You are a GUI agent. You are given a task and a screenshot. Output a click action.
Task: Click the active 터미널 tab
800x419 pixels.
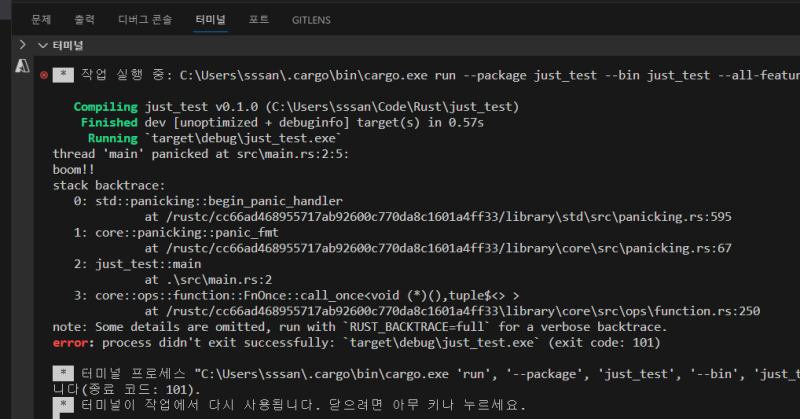pyautogui.click(x=211, y=19)
